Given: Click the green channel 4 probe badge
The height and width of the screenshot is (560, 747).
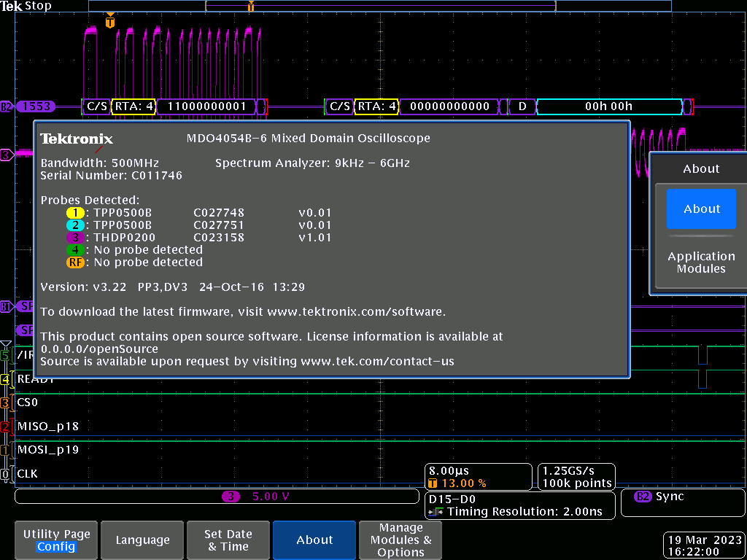Looking at the screenshot, I should point(75,249).
